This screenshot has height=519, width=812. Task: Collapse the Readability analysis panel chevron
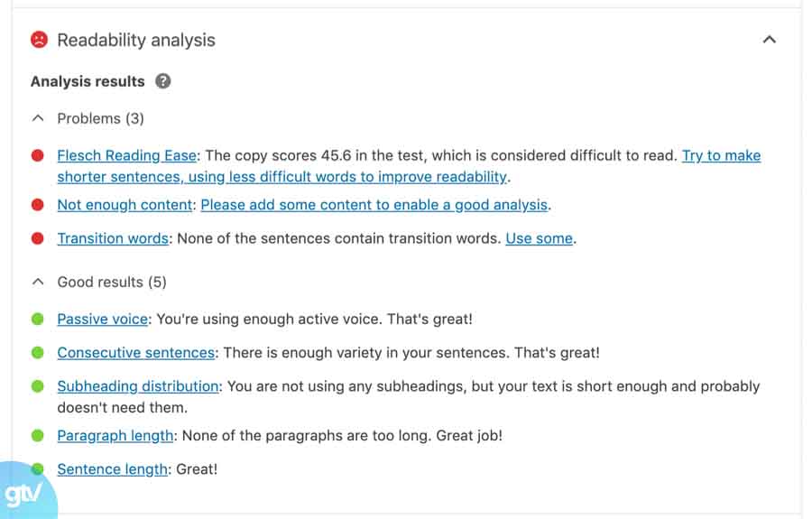(x=769, y=40)
